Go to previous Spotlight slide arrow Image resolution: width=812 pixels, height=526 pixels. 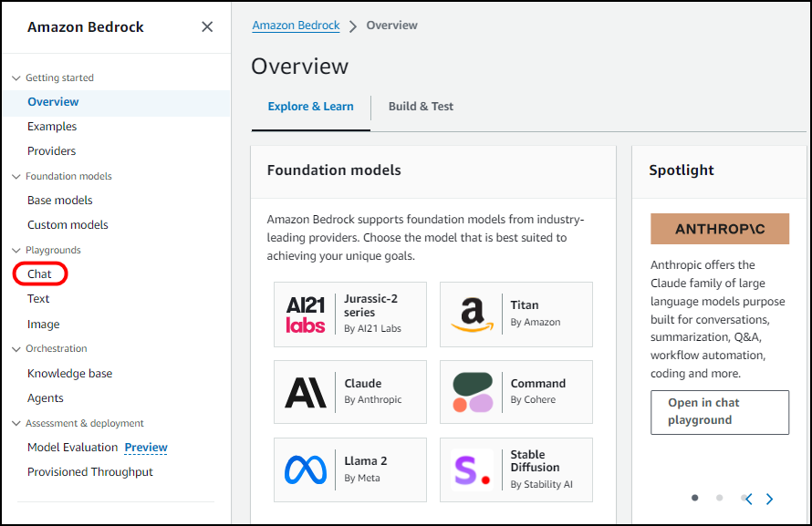[x=749, y=499]
